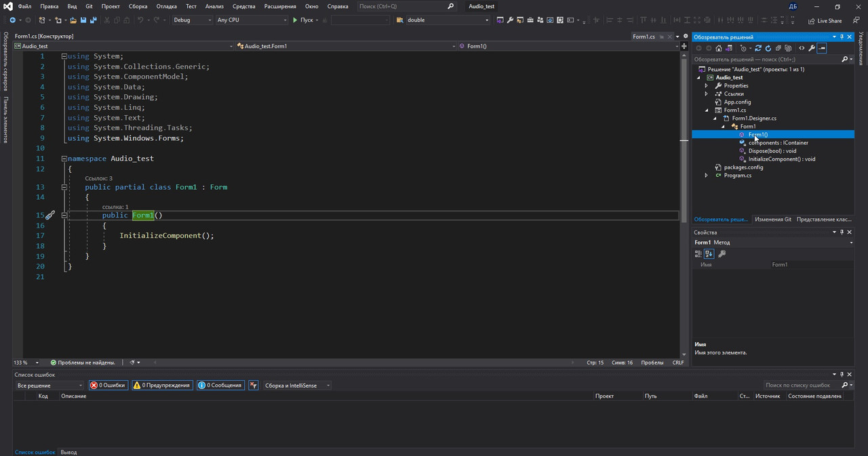Click the main Поиск (Ctrl+Q) search box

pyautogui.click(x=406, y=6)
